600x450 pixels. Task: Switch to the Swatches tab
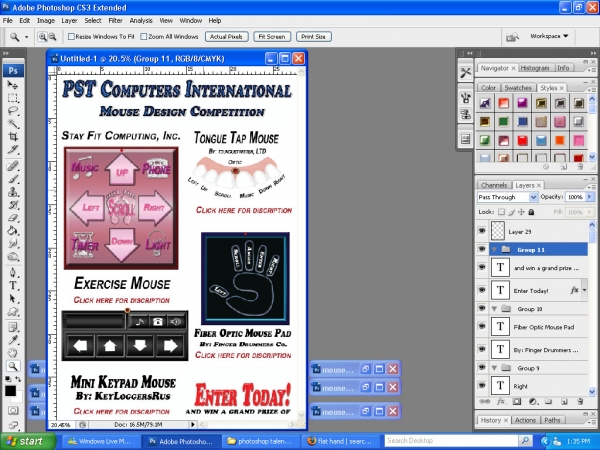tap(517, 88)
